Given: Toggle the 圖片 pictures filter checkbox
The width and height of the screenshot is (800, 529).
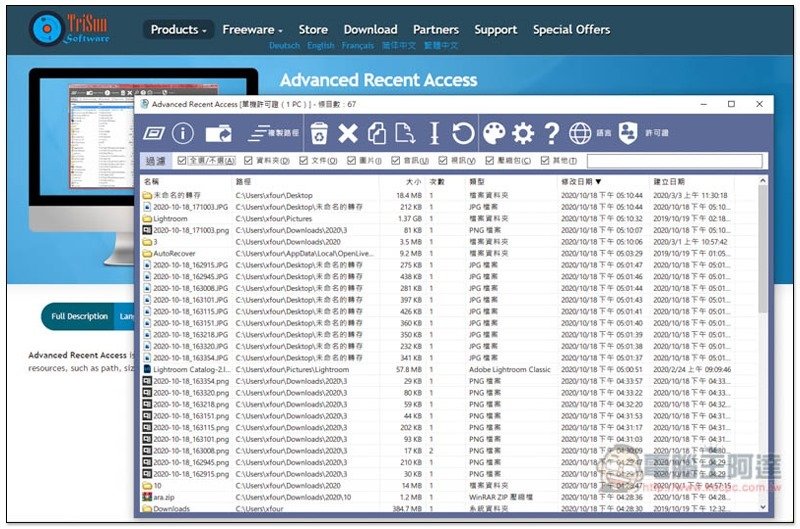Looking at the screenshot, I should click(353, 161).
